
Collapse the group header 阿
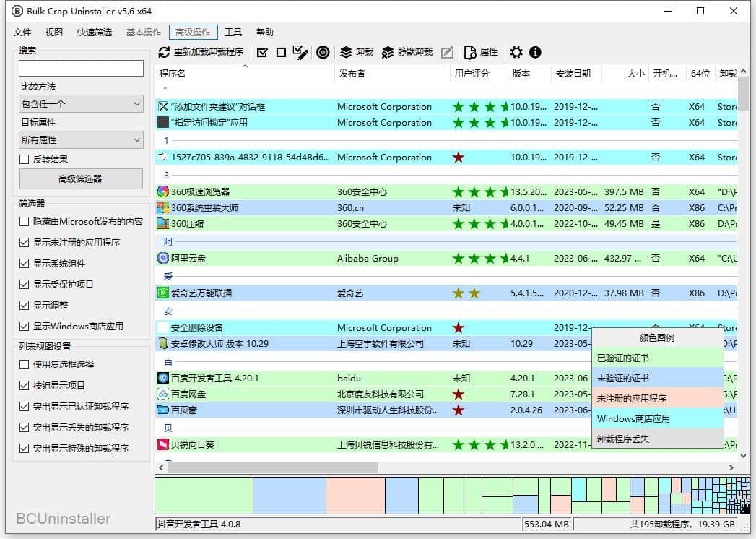coord(168,241)
